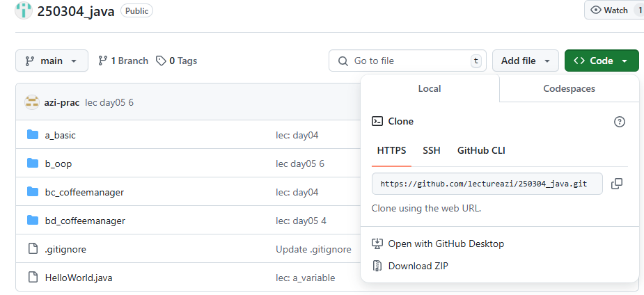Copy the clone URL to clipboard
Image resolution: width=644 pixels, height=295 pixels.
pos(616,184)
